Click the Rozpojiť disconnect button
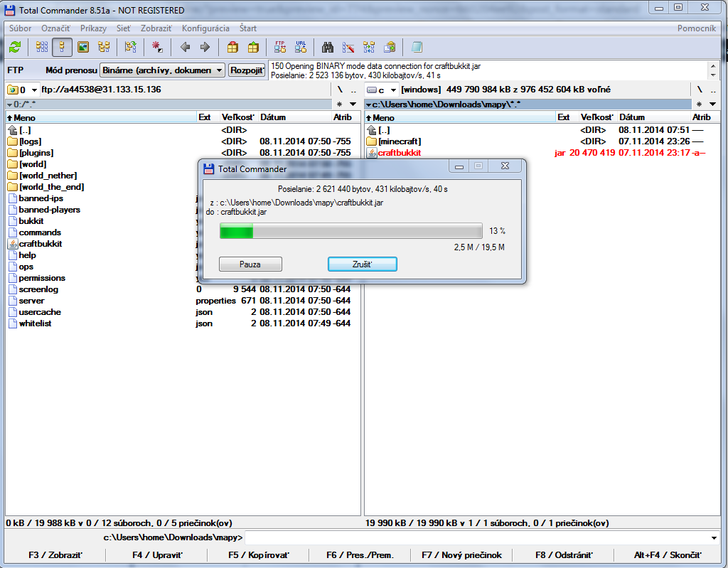The width and height of the screenshot is (728, 568). pyautogui.click(x=247, y=70)
